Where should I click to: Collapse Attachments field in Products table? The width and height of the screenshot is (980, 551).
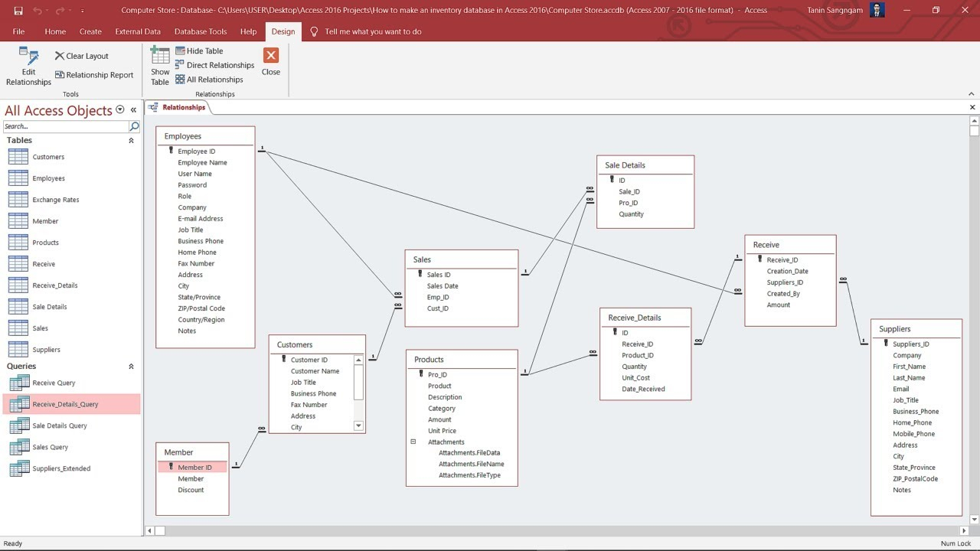click(x=413, y=442)
